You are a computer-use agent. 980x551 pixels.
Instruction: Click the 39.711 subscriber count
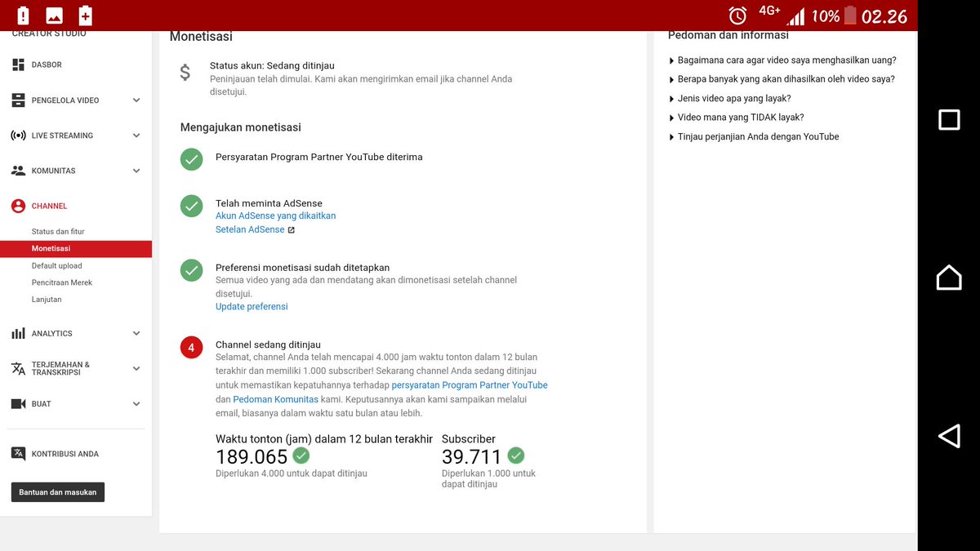(472, 457)
